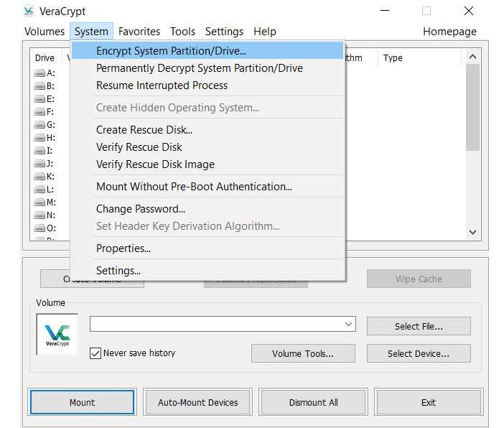Select Create Rescue Disk...

207,130
